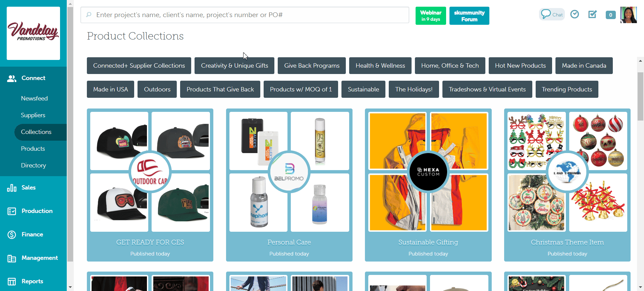Click the Webinar in 9 days button
The height and width of the screenshot is (291, 644).
click(x=430, y=16)
